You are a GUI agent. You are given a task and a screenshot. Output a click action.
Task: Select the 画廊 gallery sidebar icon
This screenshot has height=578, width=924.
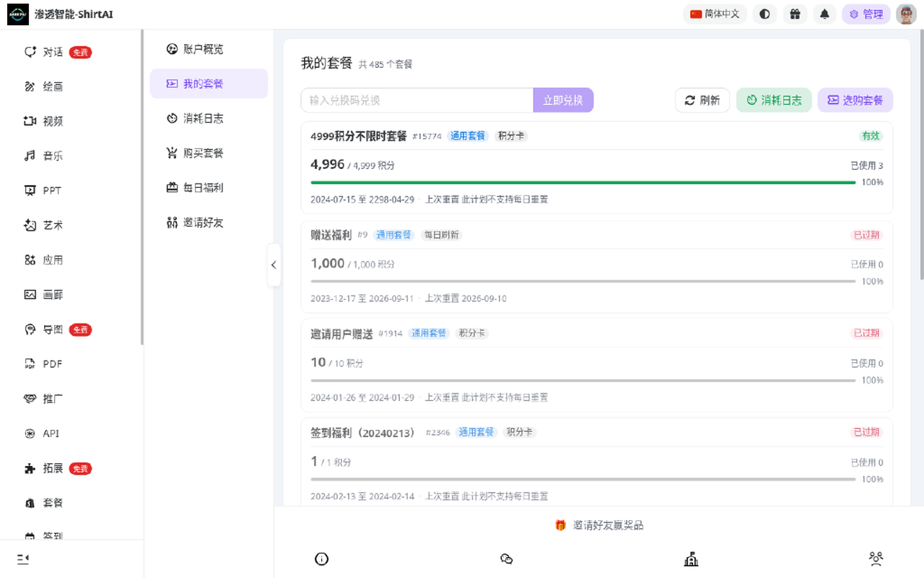point(30,295)
